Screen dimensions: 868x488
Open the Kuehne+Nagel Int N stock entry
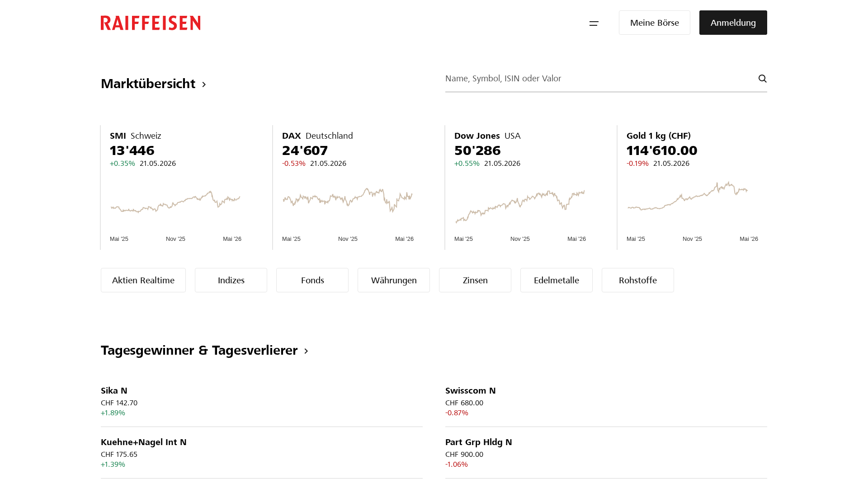tap(262, 453)
